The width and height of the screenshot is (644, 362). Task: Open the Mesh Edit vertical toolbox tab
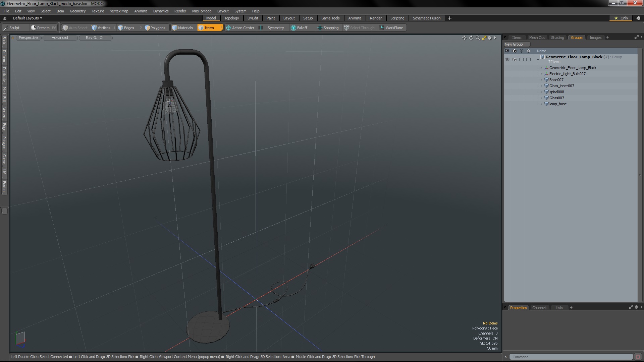[4, 95]
